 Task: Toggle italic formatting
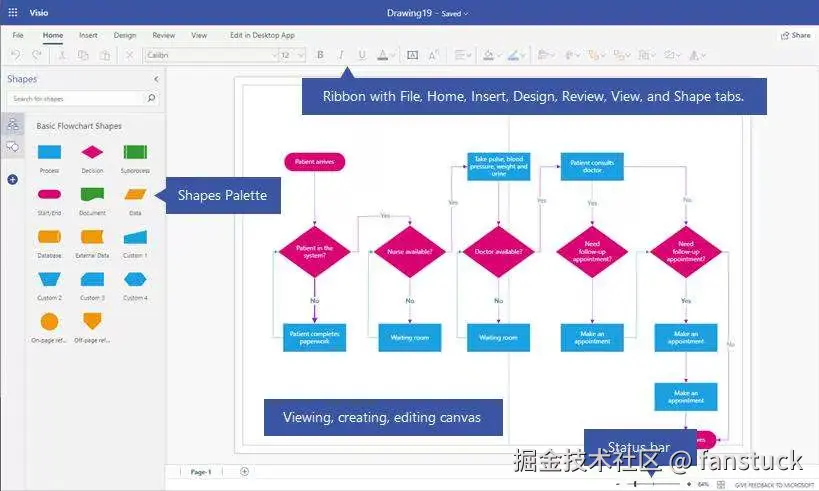341,55
